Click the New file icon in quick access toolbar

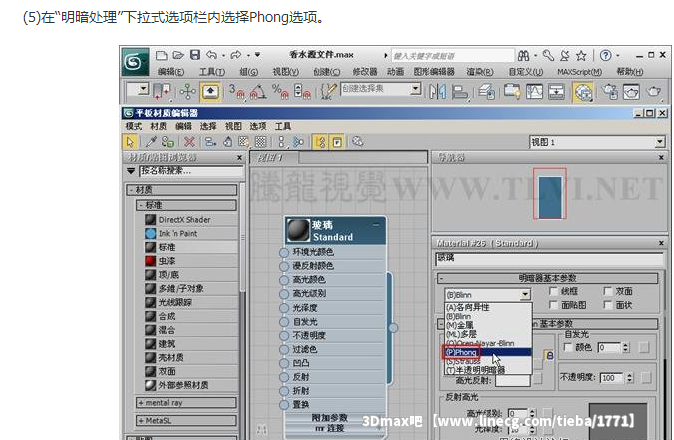161,55
